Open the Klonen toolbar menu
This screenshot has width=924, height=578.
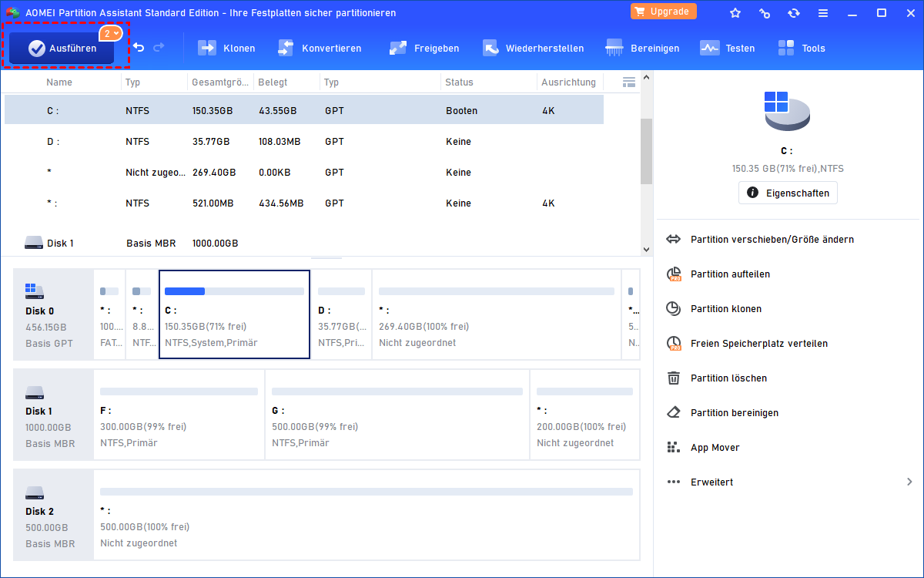pyautogui.click(x=226, y=48)
